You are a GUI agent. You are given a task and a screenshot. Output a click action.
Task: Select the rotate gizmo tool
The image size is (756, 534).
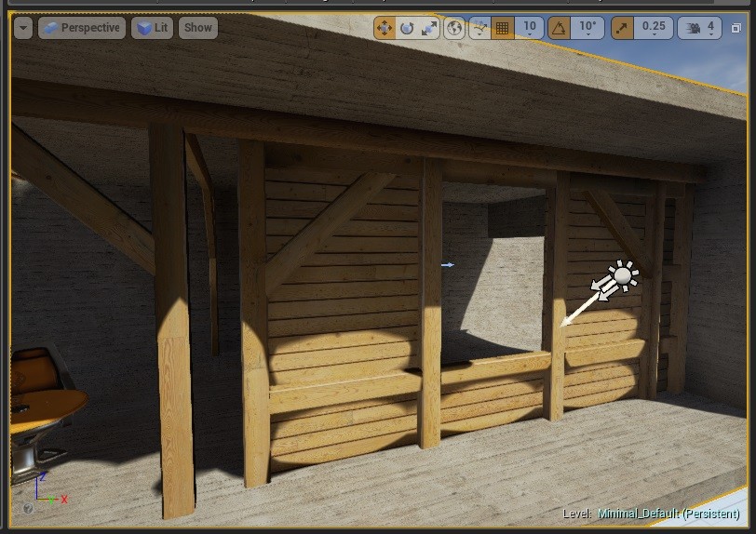coord(407,28)
